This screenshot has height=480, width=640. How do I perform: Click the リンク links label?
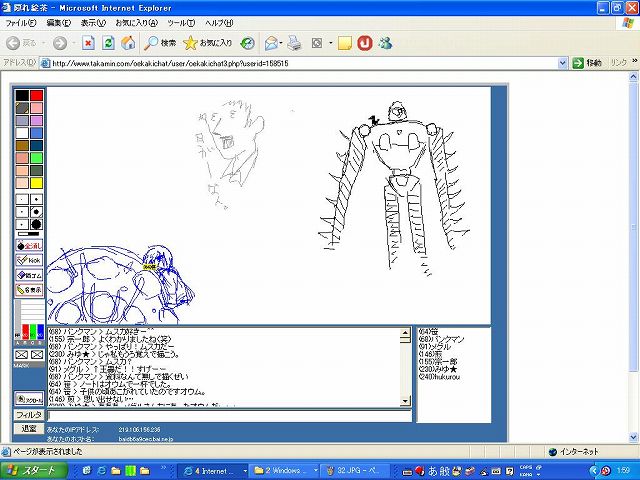pyautogui.click(x=618, y=63)
